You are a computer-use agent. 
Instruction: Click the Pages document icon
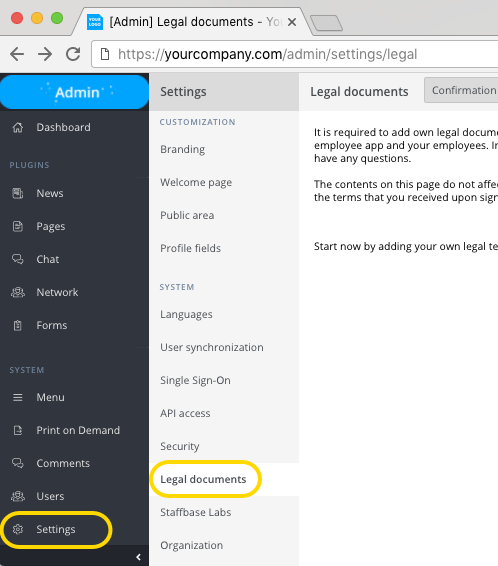(18, 226)
